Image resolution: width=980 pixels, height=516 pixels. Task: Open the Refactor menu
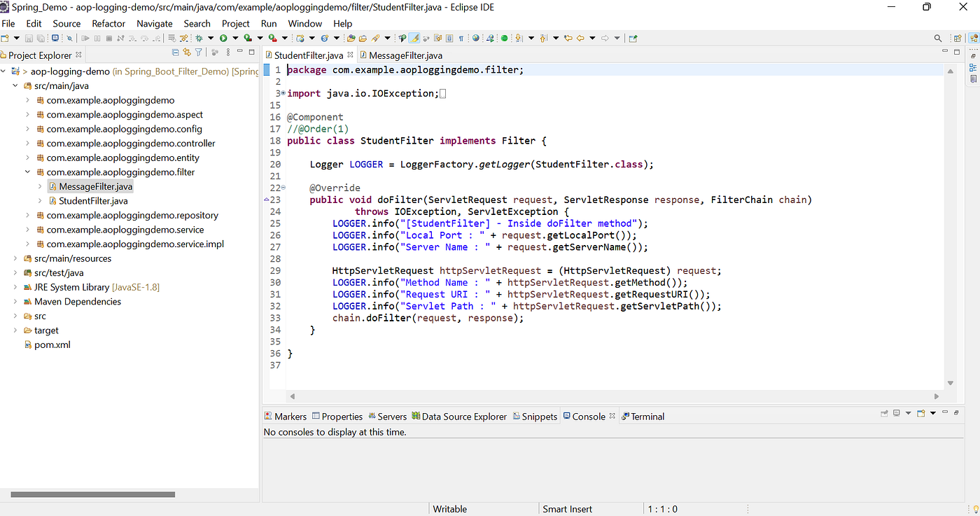[108, 23]
